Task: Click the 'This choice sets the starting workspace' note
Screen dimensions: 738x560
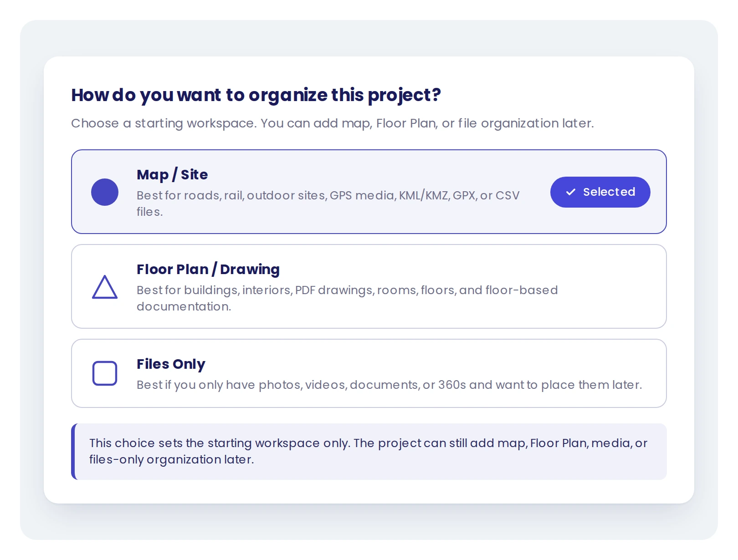Action: click(369, 451)
